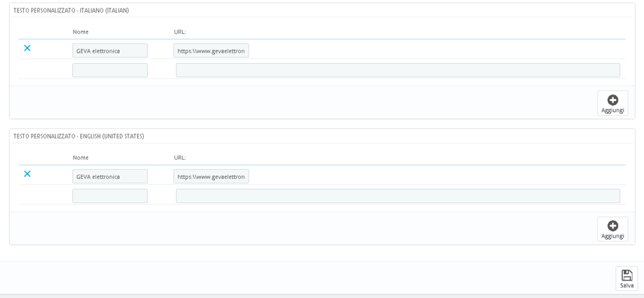
Task: Click the 'TESTO PERSONALIZZATO - ITALIANO (ITALIAN)' heading
Action: [71, 11]
